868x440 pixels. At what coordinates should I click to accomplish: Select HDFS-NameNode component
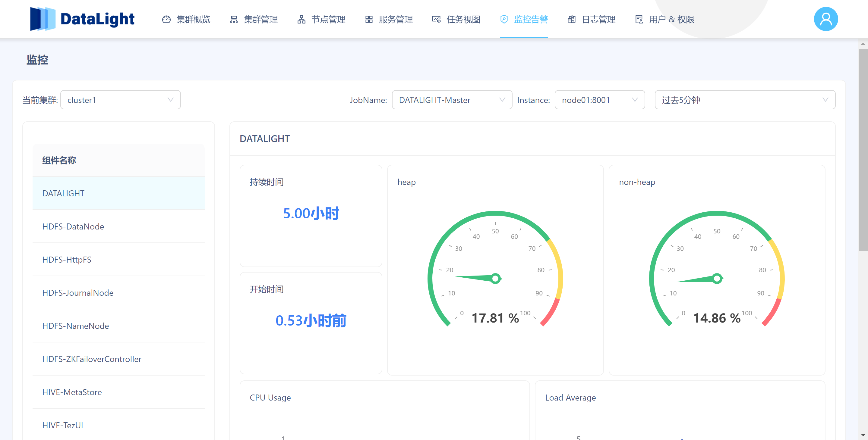118,326
